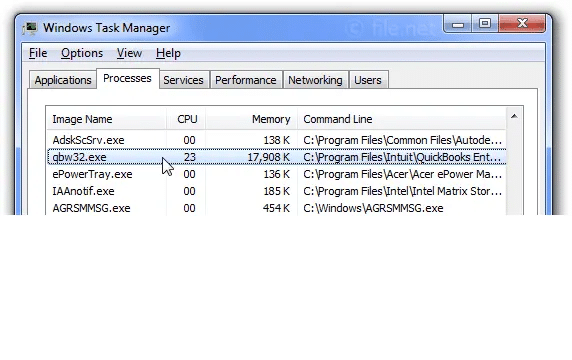Switch to the Applications tab
Image resolution: width=572 pixels, height=360 pixels.
pyautogui.click(x=63, y=80)
